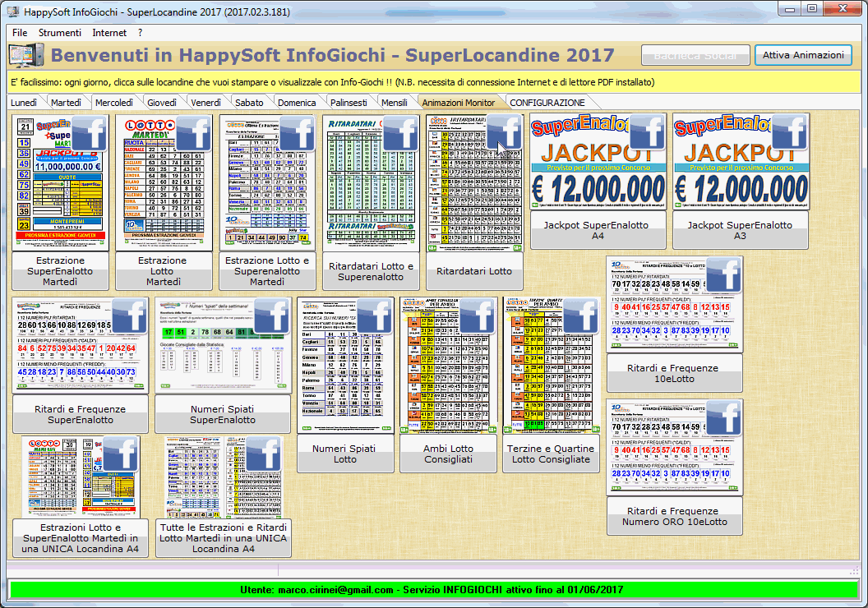Click Facebook icon on Ambi Lotto Consigliati
868x608 pixels.
[478, 316]
